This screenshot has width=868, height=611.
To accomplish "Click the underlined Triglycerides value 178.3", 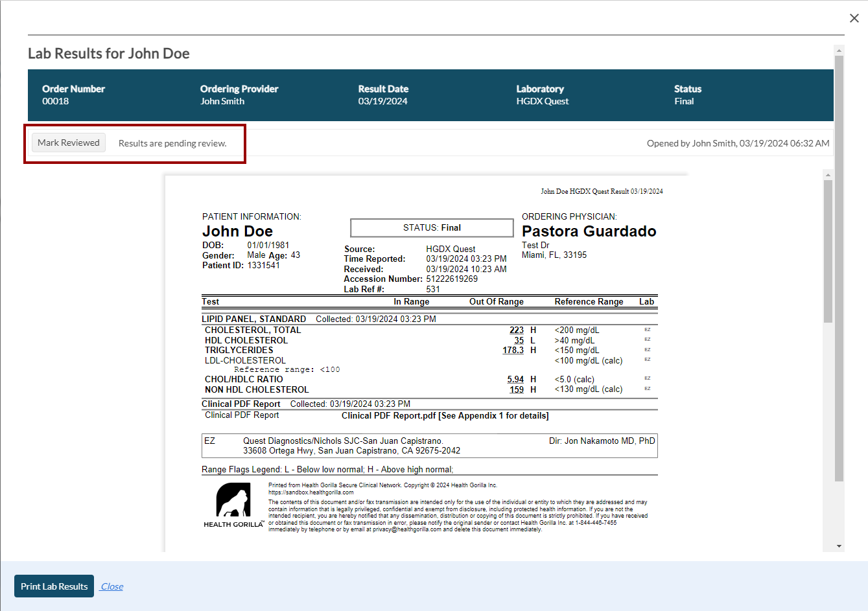I will (x=513, y=351).
